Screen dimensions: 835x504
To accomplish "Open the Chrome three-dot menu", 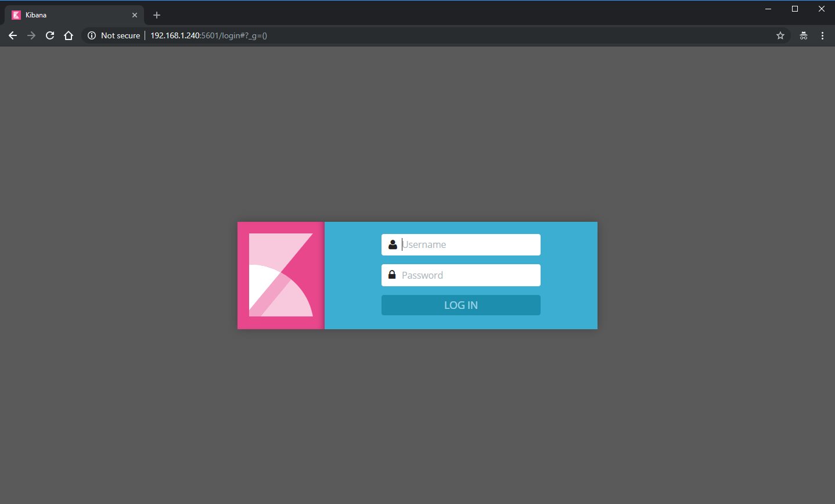I will [822, 35].
